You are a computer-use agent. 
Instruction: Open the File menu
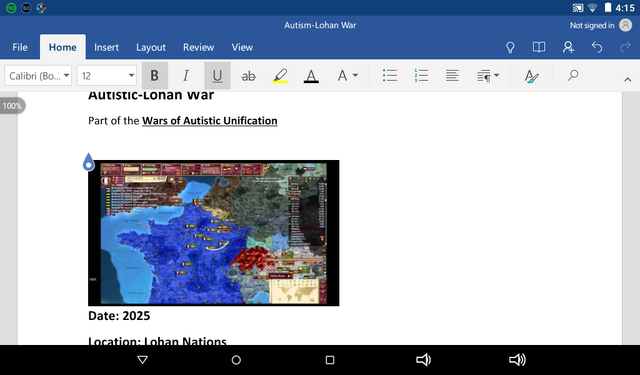[x=20, y=47]
